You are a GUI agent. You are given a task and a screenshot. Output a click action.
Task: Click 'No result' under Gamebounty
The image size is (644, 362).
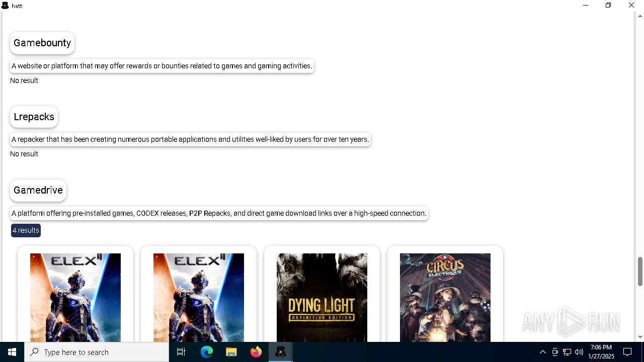click(24, 80)
